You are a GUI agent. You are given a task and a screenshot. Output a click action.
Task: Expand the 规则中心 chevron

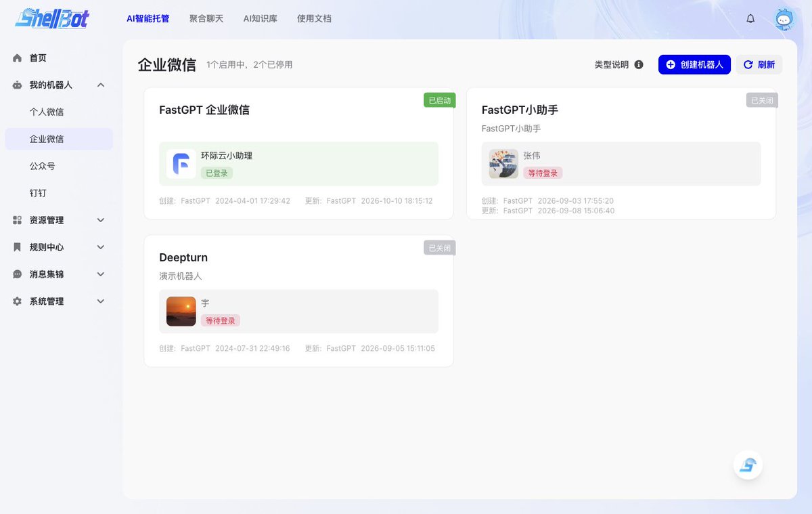101,248
